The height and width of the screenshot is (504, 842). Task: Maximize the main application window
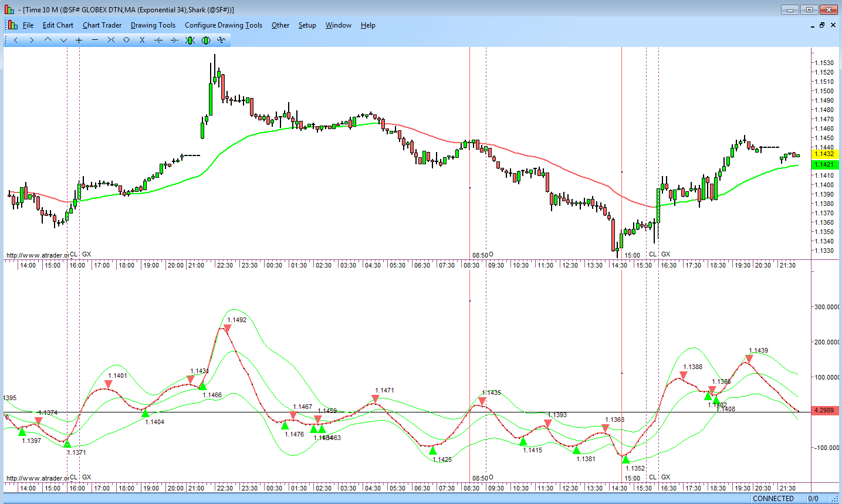pyautogui.click(x=810, y=9)
